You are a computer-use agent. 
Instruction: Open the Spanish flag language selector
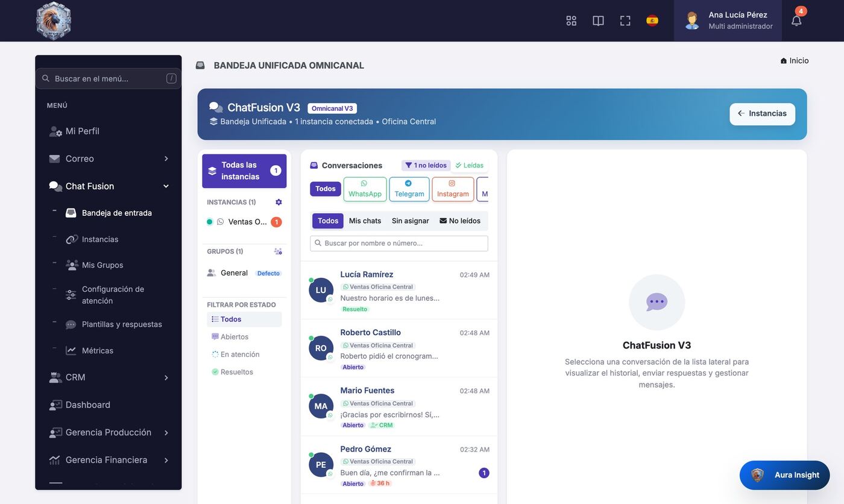[652, 20]
